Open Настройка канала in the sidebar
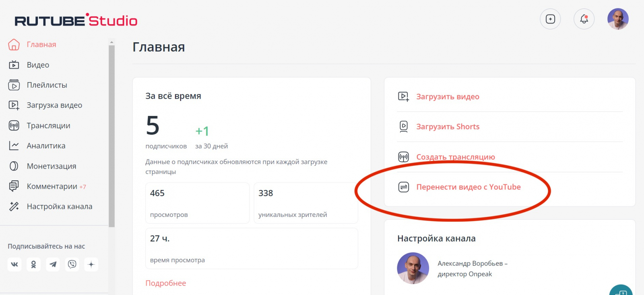This screenshot has width=644, height=295. (60, 206)
